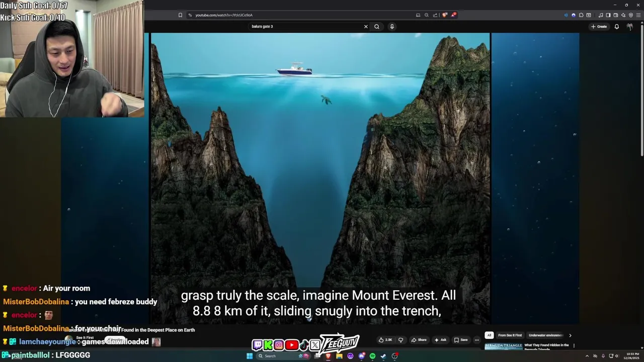Click the Share button under the video
Screen dimensions: 644x362
coord(419,340)
